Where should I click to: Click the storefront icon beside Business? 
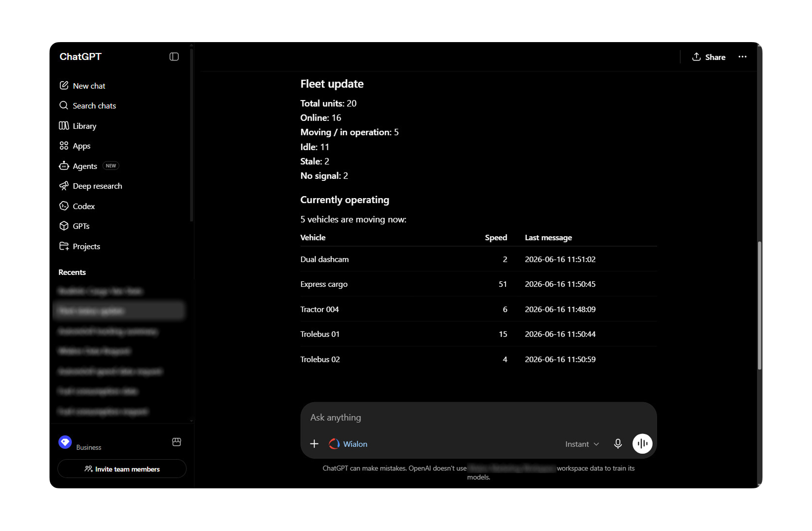tap(177, 442)
